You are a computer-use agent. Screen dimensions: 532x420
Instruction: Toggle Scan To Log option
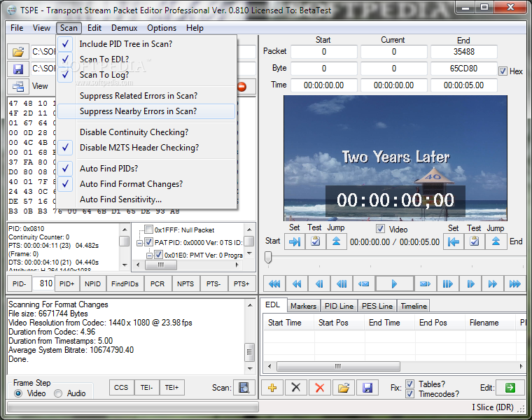(146, 75)
